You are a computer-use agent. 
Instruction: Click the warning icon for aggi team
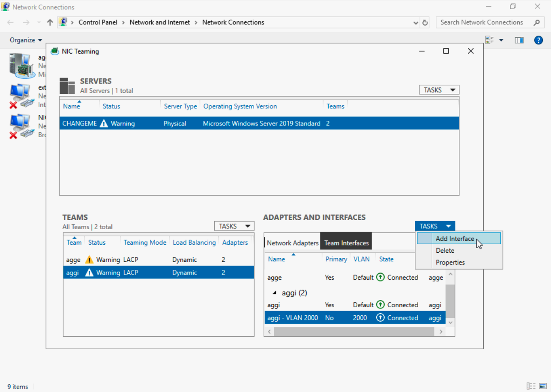(x=89, y=272)
